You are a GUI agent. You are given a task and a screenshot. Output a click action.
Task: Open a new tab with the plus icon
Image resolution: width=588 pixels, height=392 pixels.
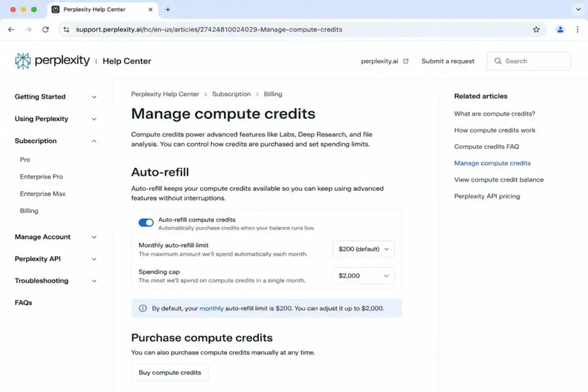pos(168,9)
